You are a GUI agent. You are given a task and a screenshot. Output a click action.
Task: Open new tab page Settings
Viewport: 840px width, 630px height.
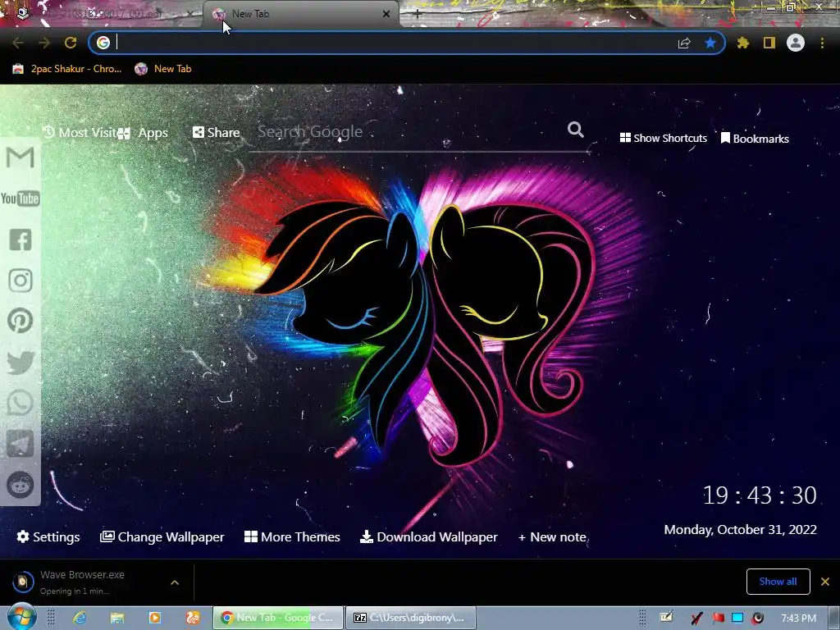pyautogui.click(x=48, y=536)
